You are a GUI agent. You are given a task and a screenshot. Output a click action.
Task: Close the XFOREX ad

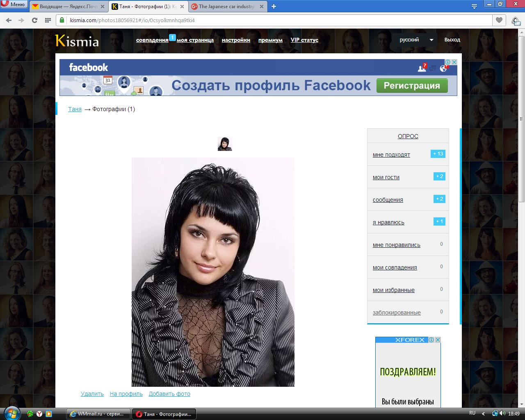coord(438,340)
